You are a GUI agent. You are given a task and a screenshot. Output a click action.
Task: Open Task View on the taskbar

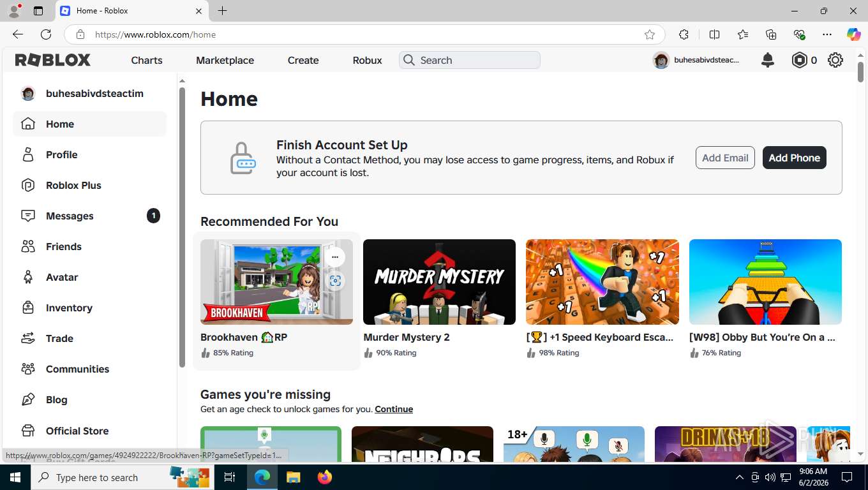pyautogui.click(x=230, y=477)
